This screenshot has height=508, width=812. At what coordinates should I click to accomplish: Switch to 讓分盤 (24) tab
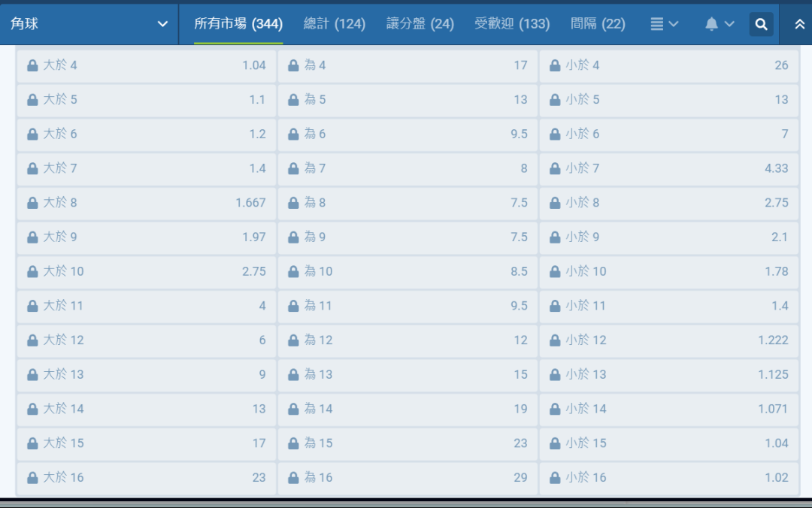(420, 24)
